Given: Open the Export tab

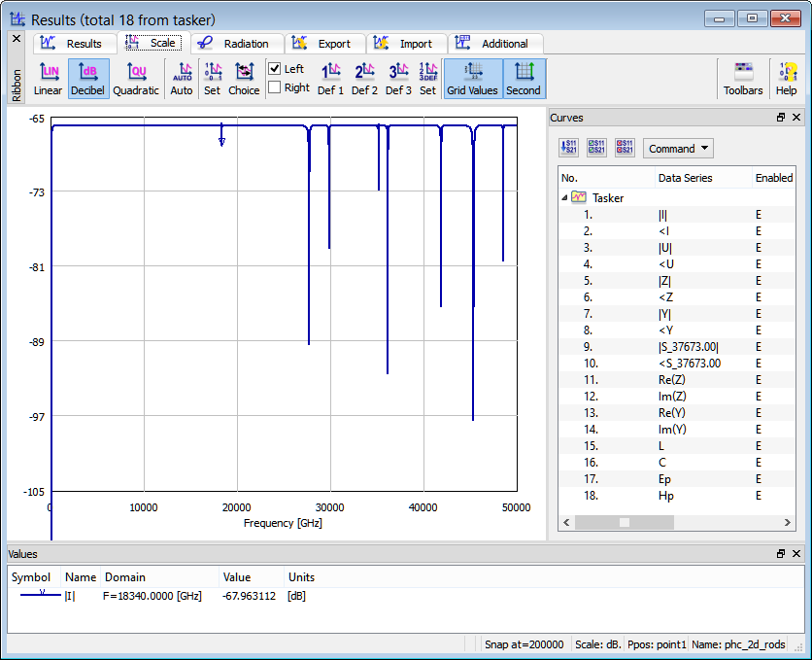Looking at the screenshot, I should point(324,44).
